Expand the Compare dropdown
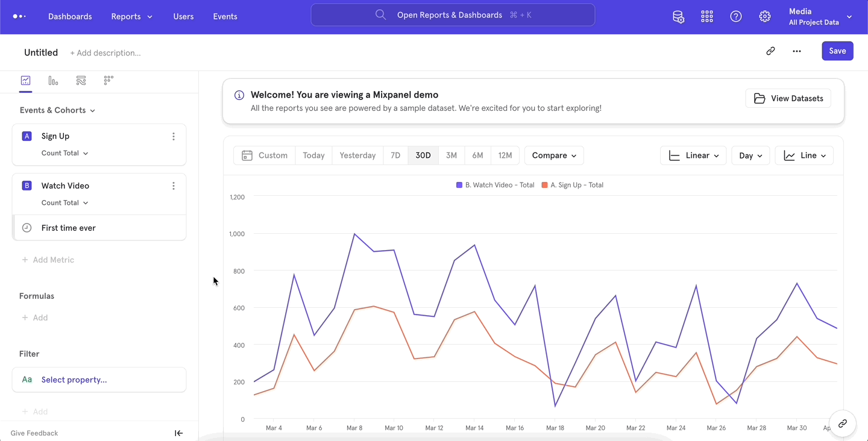Screen dimensions: 868x441 click(554, 155)
